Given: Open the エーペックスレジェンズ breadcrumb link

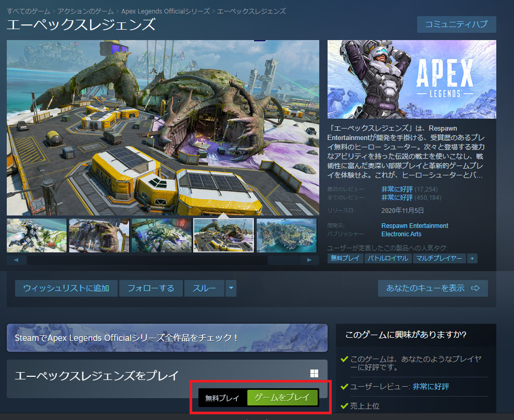Looking at the screenshot, I should click(x=252, y=11).
